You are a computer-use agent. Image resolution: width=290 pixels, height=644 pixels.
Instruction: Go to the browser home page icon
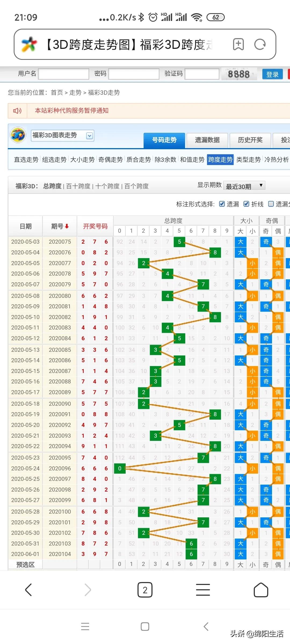261,590
